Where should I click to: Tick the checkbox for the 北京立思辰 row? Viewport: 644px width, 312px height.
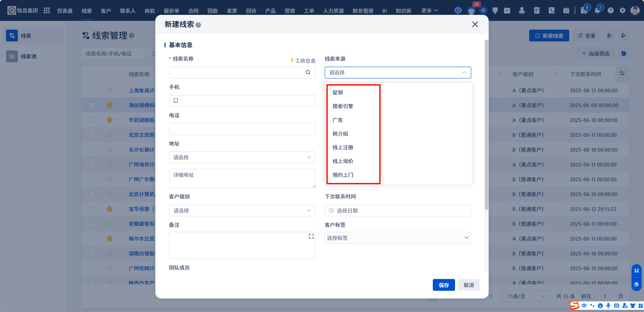point(92,135)
